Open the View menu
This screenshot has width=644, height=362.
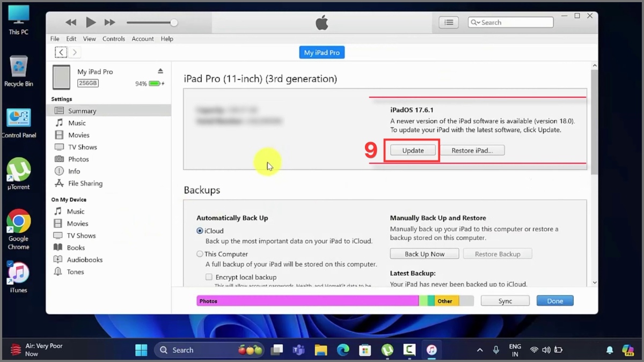(90, 39)
